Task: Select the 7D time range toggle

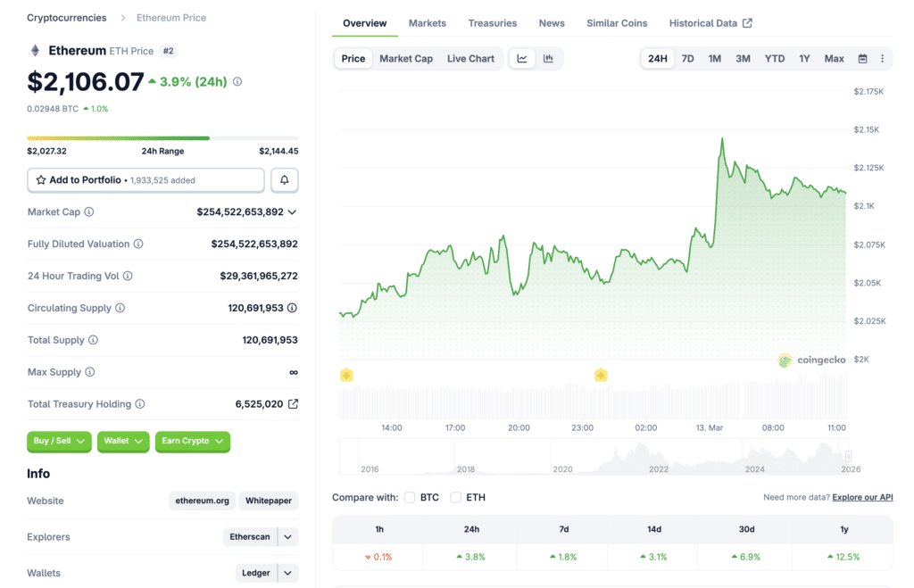Action: tap(687, 59)
